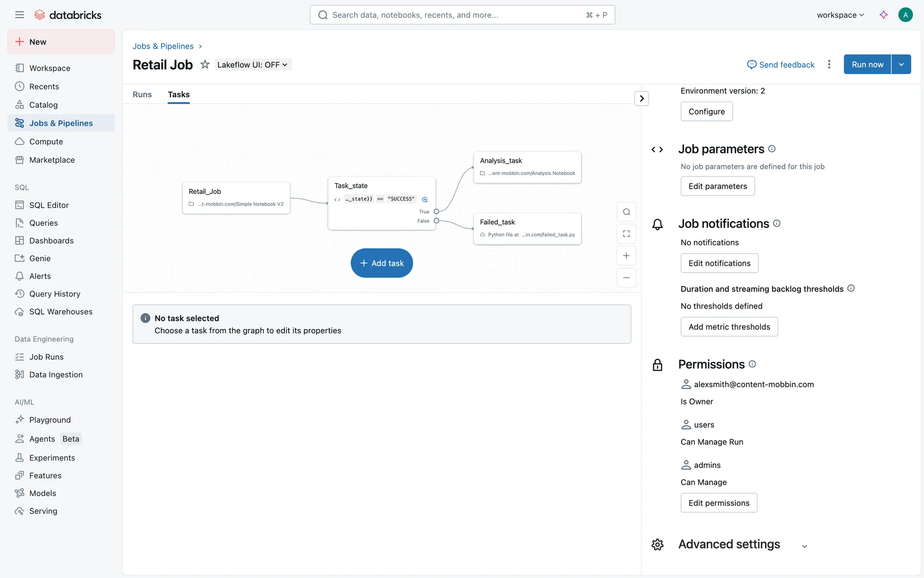The image size is (924, 578).
Task: Open the kebab menu next to Send feedback
Action: 829,65
